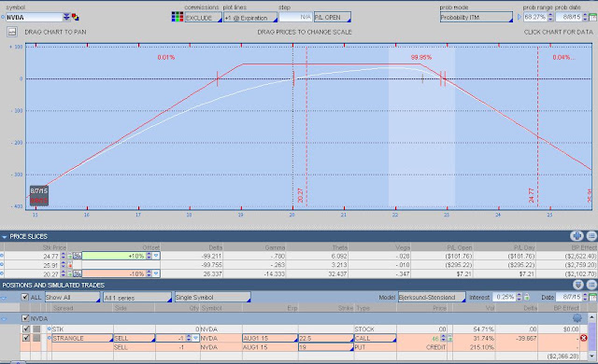Open the Probability ITM prob mode dropdown
The height and width of the screenshot is (364, 598).
click(x=477, y=17)
